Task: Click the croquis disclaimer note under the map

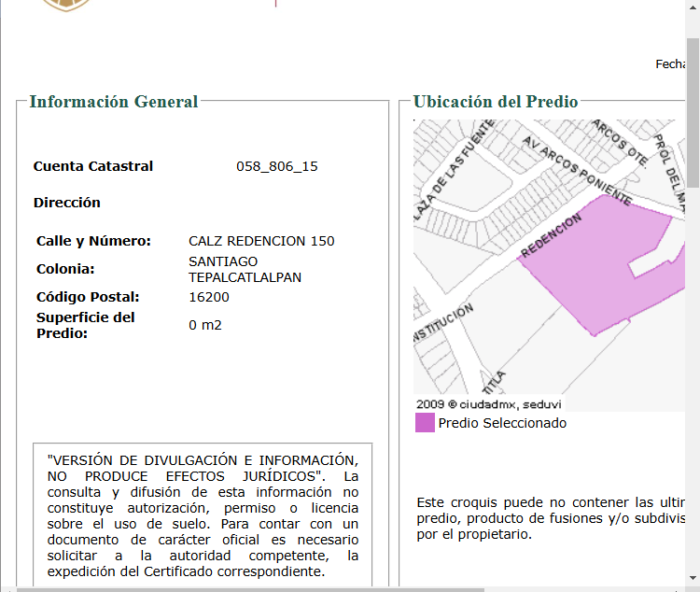Action: pyautogui.click(x=551, y=518)
